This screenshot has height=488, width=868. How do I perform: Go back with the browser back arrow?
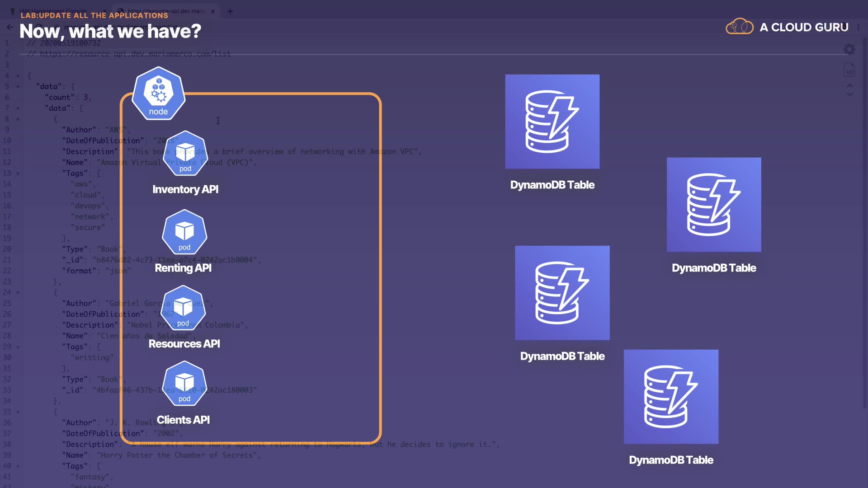10,27
